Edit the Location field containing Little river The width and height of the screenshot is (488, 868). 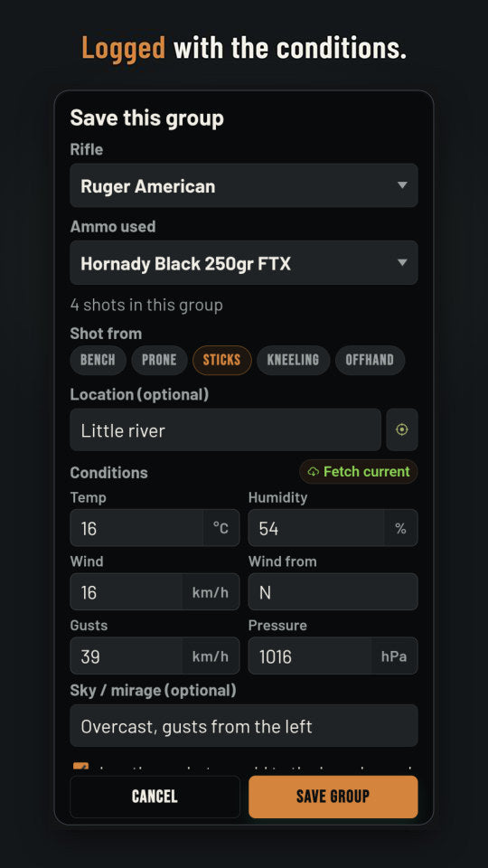coord(226,429)
